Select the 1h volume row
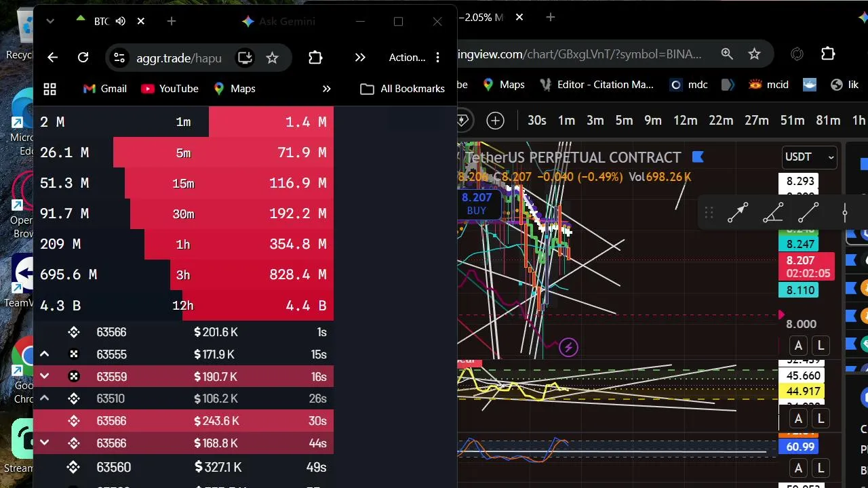Image resolution: width=868 pixels, height=488 pixels. (x=183, y=244)
